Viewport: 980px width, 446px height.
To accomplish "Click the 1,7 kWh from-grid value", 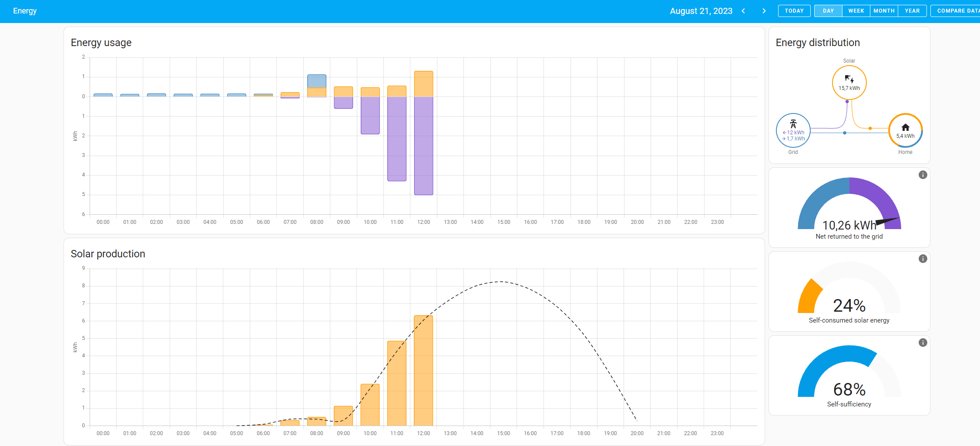I will [793, 139].
